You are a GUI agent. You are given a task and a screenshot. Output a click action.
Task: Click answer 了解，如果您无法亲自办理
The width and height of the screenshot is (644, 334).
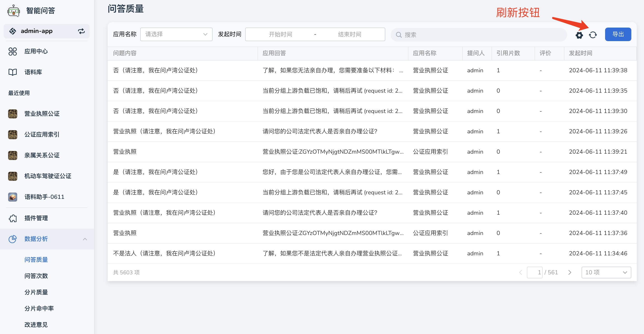point(333,71)
